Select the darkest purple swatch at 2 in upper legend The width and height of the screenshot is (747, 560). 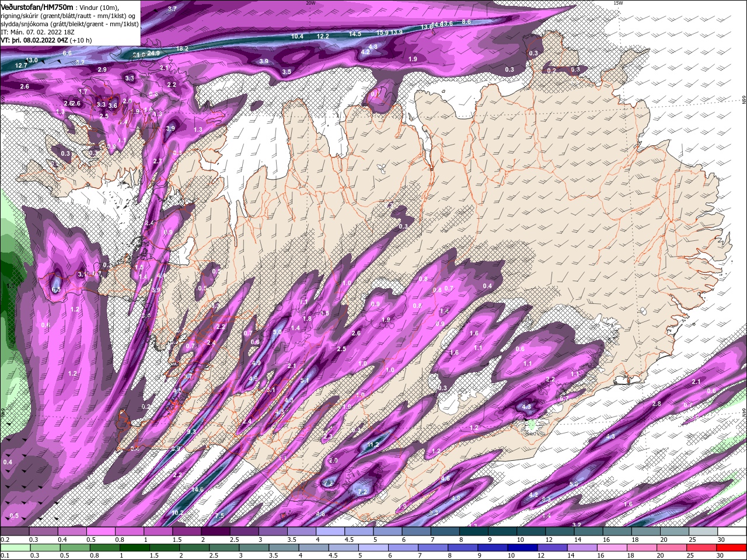coord(215,532)
